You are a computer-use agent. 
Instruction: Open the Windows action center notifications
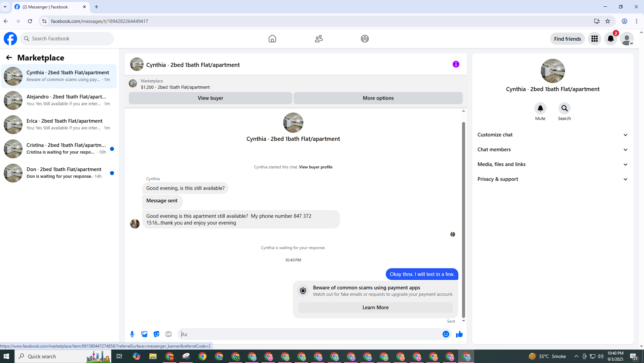pos(634,356)
